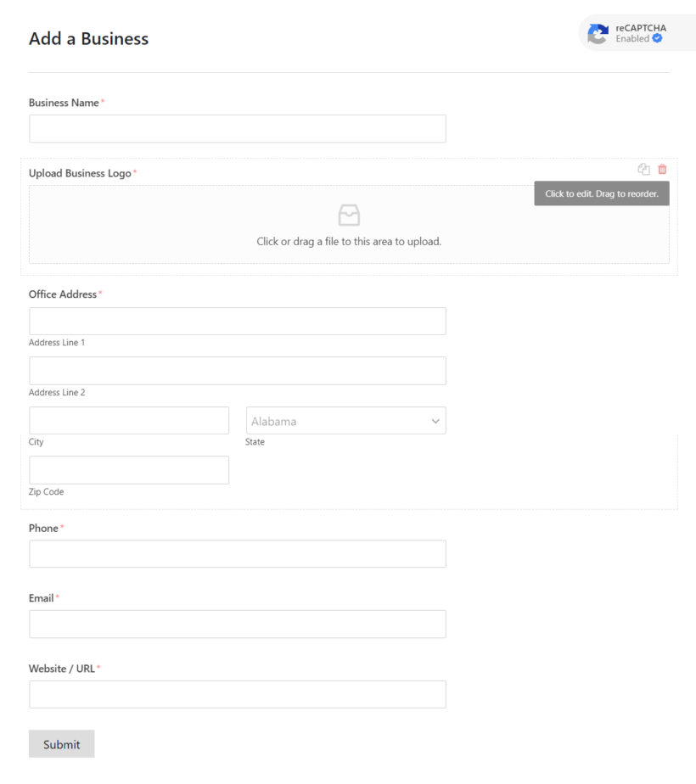Click the Email input field

tap(238, 624)
